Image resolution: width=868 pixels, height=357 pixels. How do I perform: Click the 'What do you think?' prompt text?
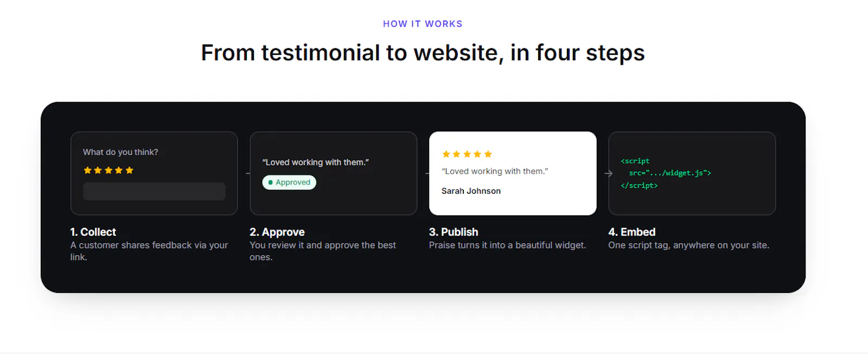pos(120,152)
